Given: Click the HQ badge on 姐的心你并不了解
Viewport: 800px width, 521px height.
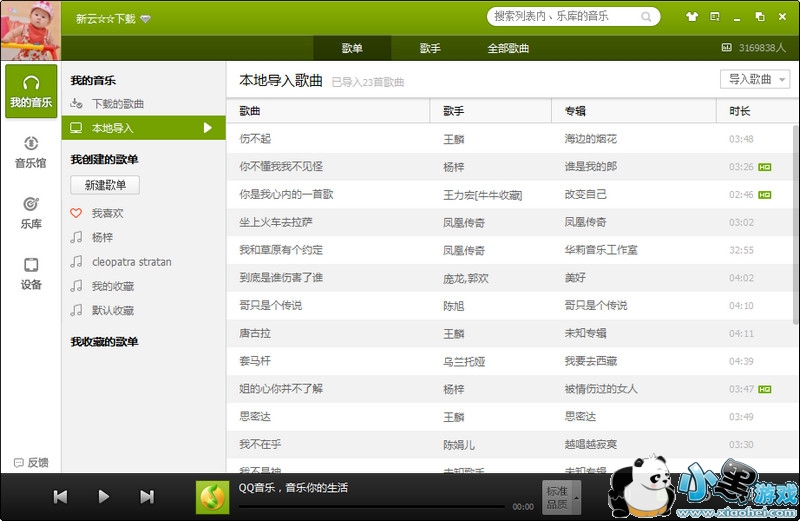Looking at the screenshot, I should tap(764, 389).
